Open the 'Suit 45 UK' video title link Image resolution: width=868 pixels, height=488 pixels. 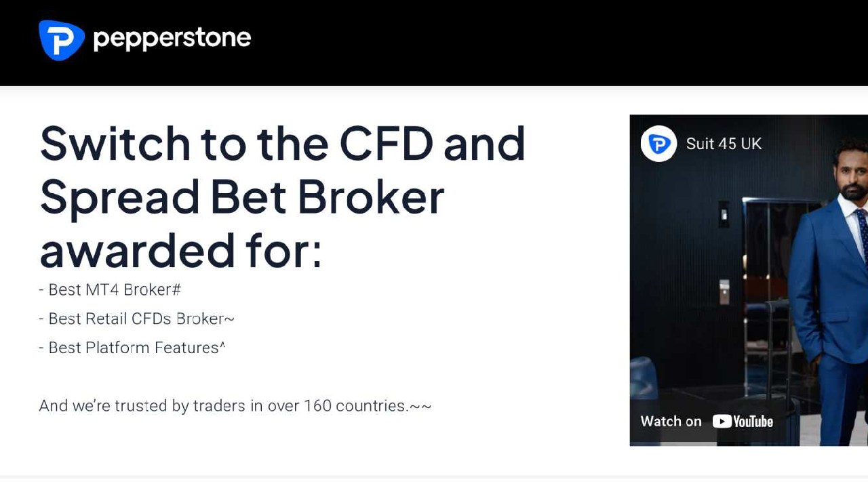(724, 144)
